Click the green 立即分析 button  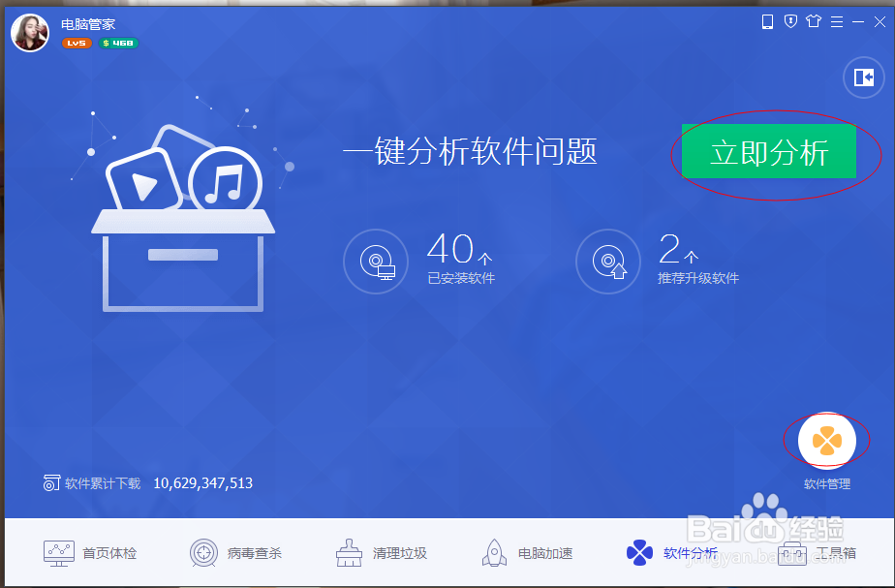pos(769,151)
